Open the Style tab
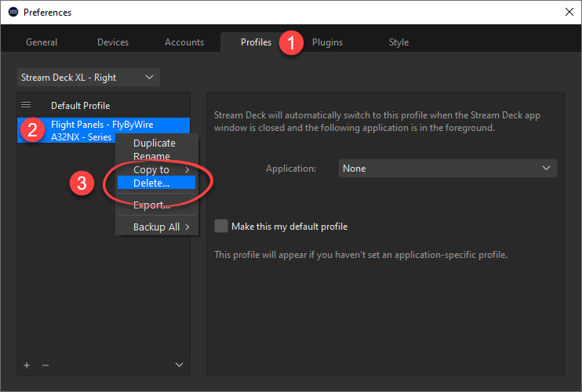The width and height of the screenshot is (582, 392). tap(398, 42)
